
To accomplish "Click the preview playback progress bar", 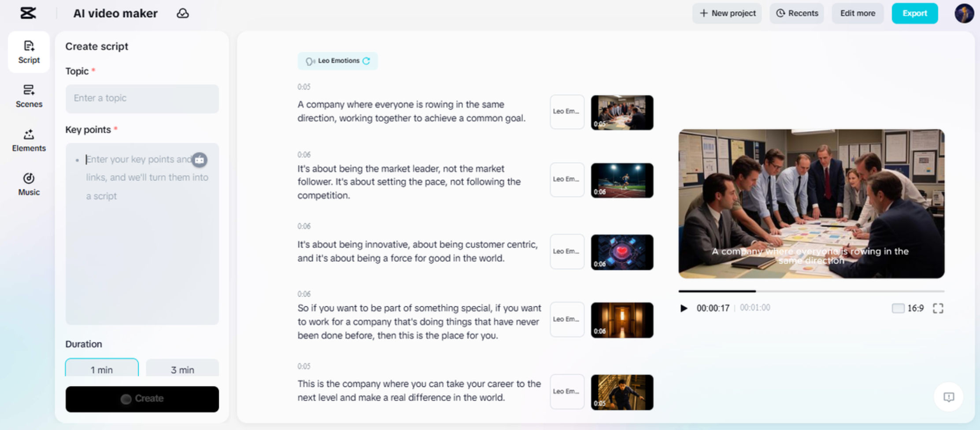I will 811,291.
